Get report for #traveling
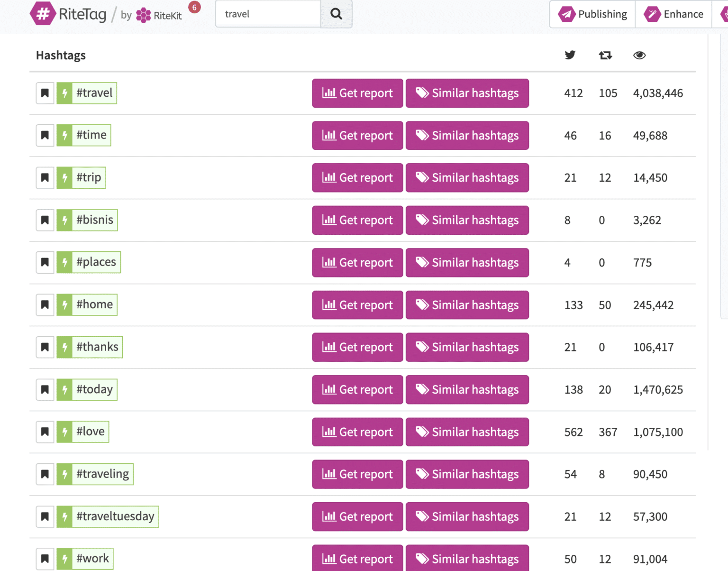Screen dimensions: 728x571 pyautogui.click(x=357, y=474)
